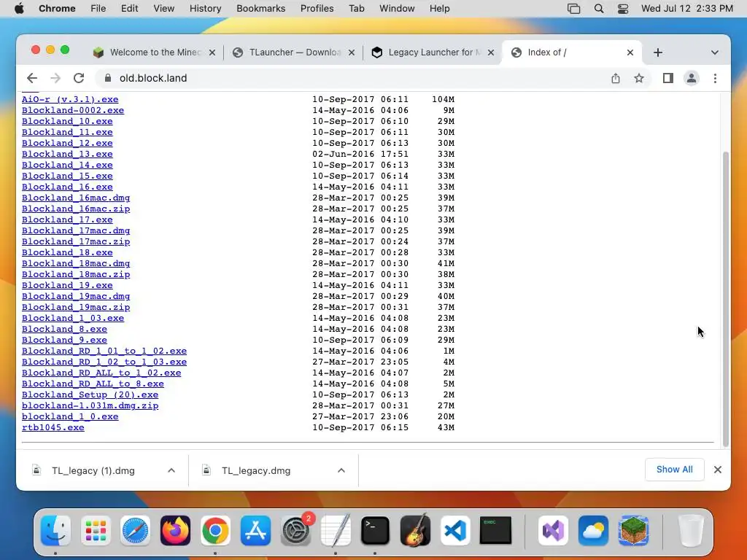
Task: Open System Settings in the Dock
Action: click(x=296, y=530)
